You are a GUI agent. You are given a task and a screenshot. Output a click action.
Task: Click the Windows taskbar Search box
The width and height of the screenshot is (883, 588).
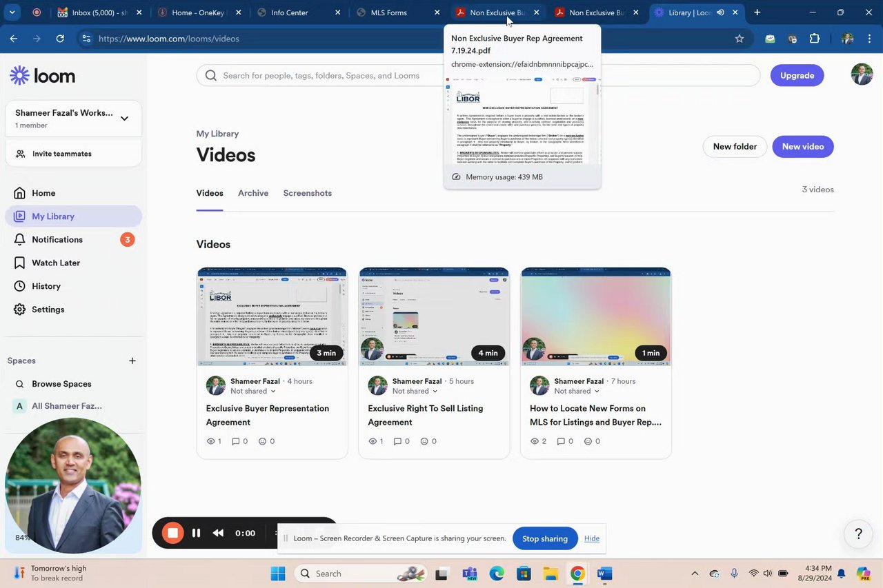click(362, 574)
